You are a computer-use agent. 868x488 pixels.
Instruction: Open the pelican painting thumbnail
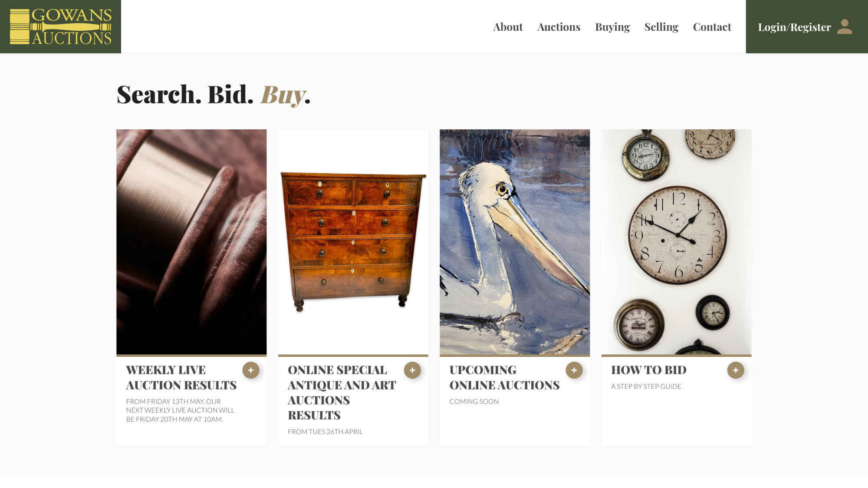[x=515, y=242]
